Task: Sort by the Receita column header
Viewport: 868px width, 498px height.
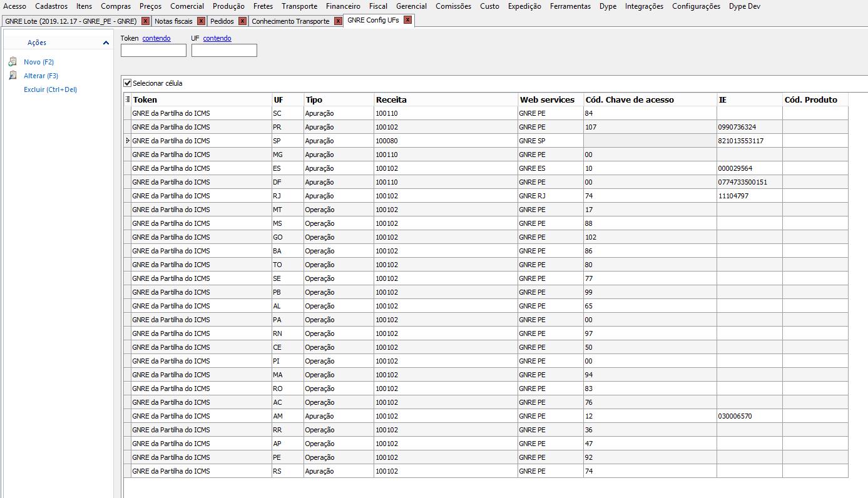Action: click(446, 99)
